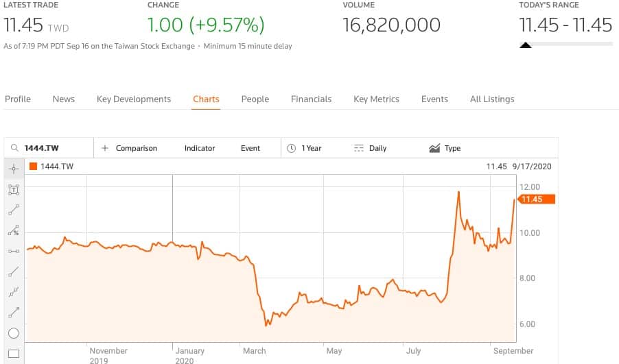
Task: Switch to the Financials tab
Action: pyautogui.click(x=311, y=99)
